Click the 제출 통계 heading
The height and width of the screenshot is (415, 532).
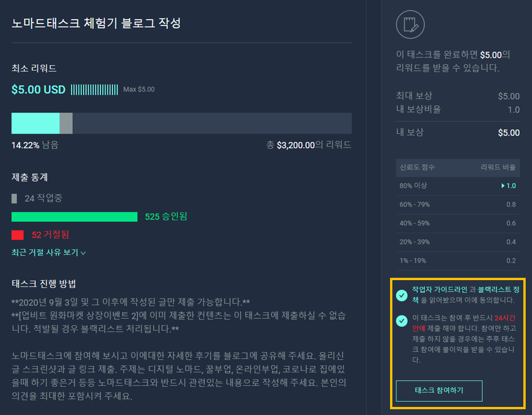(x=29, y=177)
